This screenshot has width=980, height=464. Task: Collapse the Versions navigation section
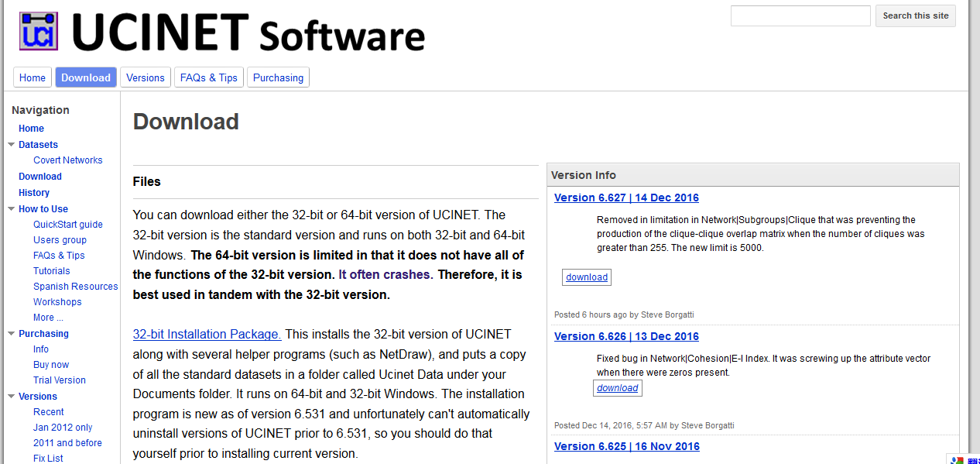click(x=12, y=397)
